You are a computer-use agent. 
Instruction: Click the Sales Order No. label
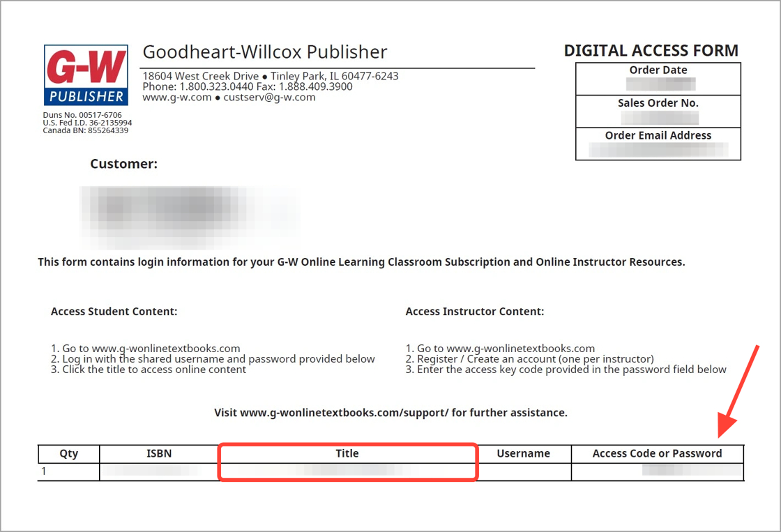click(658, 102)
